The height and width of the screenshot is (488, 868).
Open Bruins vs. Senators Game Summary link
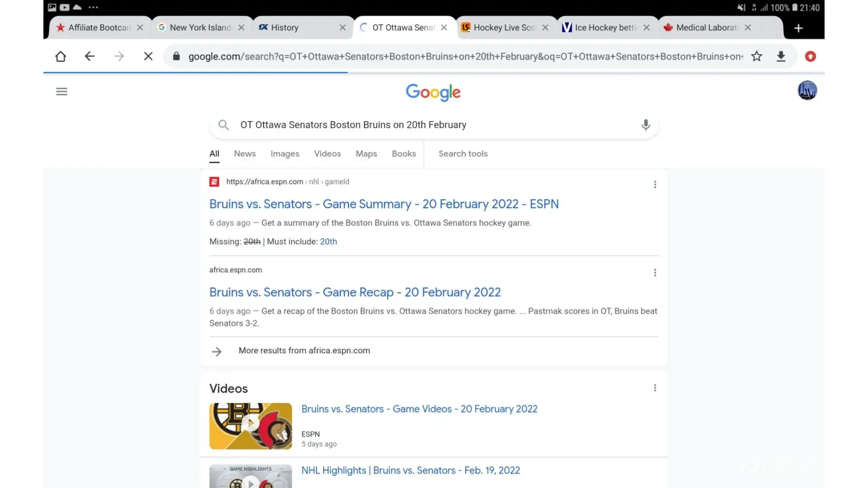pos(384,204)
